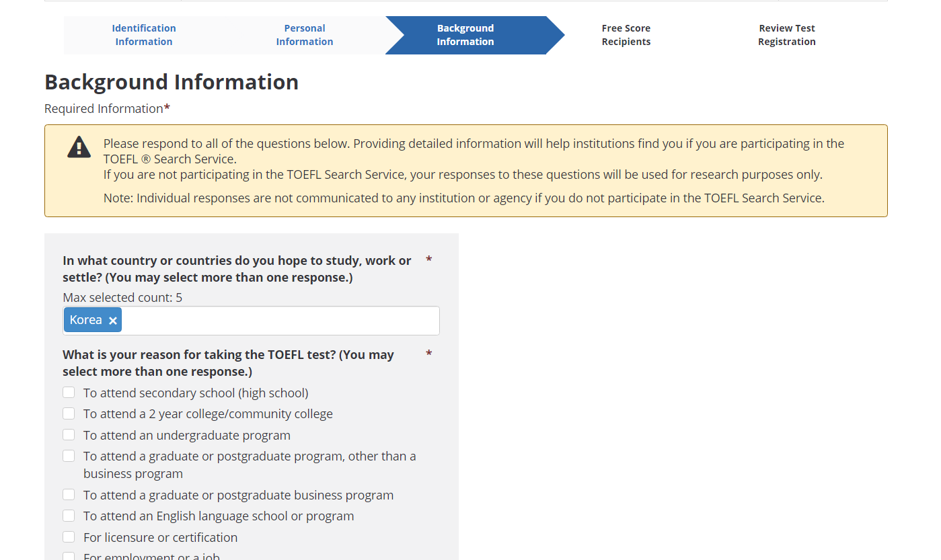Viewport: 941px width, 560px height.
Task: Check 'For licensure or certification' box
Action: coord(69,537)
